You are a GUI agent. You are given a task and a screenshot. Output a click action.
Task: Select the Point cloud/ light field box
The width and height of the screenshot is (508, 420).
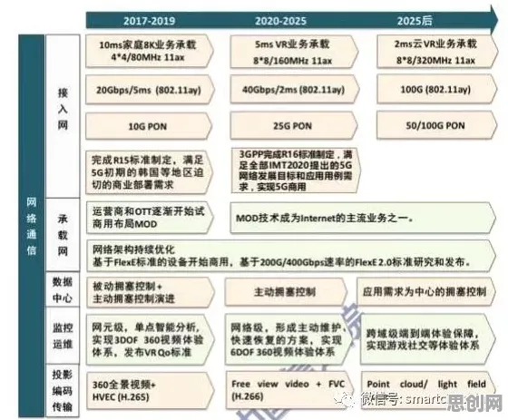pos(428,390)
